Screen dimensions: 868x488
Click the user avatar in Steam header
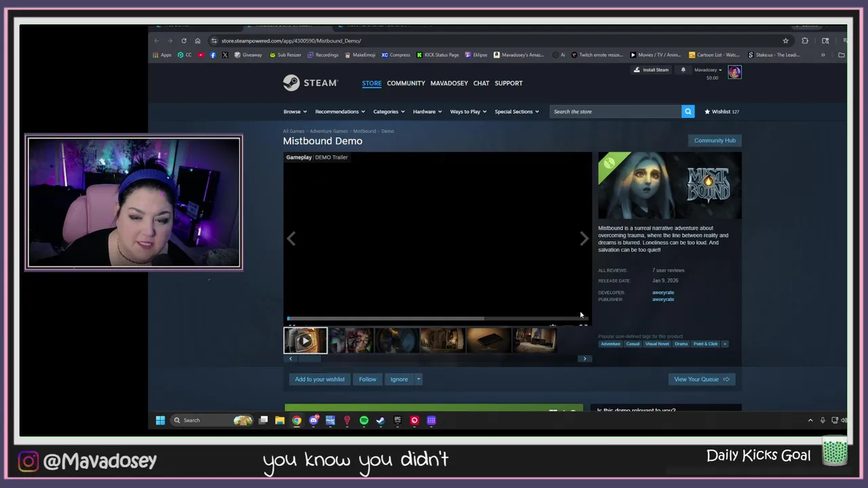[734, 72]
